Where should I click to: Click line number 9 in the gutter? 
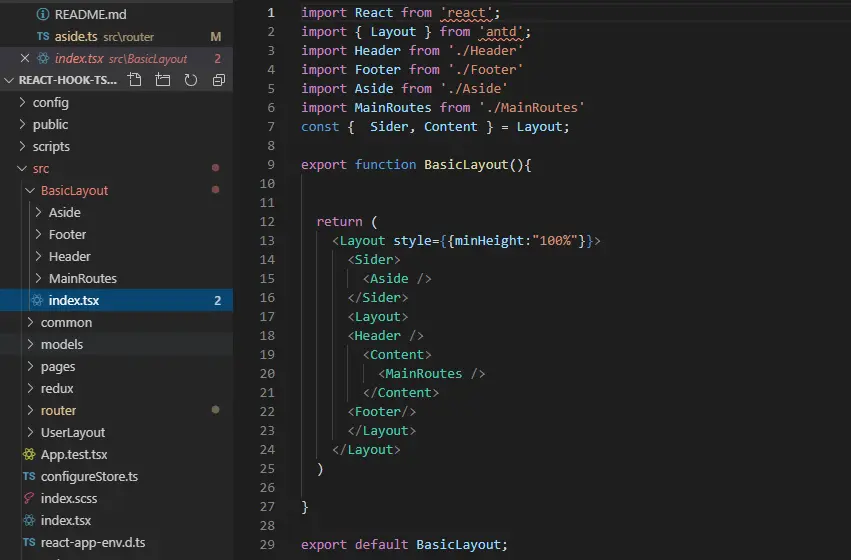(271, 164)
